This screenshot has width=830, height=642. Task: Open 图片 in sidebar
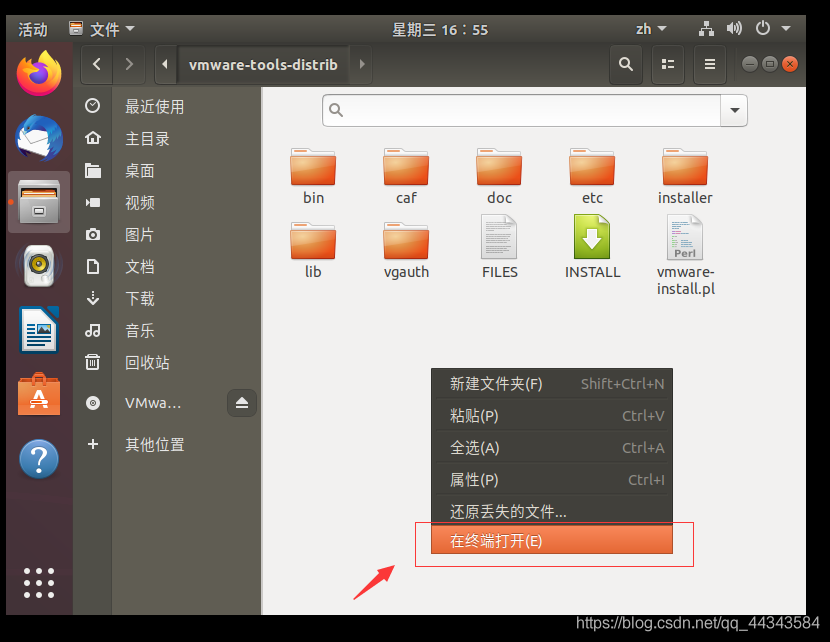[167, 234]
